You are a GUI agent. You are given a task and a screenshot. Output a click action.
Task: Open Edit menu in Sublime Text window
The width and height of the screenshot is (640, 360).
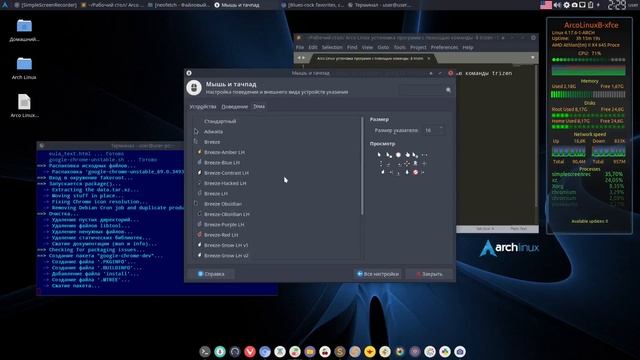coord(313,47)
